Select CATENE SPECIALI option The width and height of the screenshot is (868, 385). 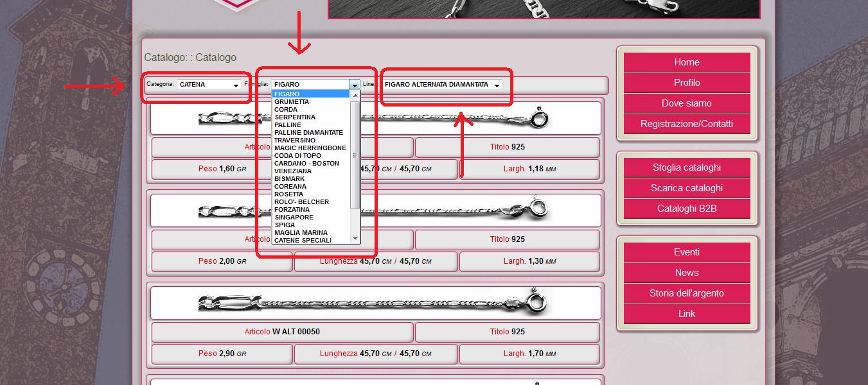click(303, 241)
